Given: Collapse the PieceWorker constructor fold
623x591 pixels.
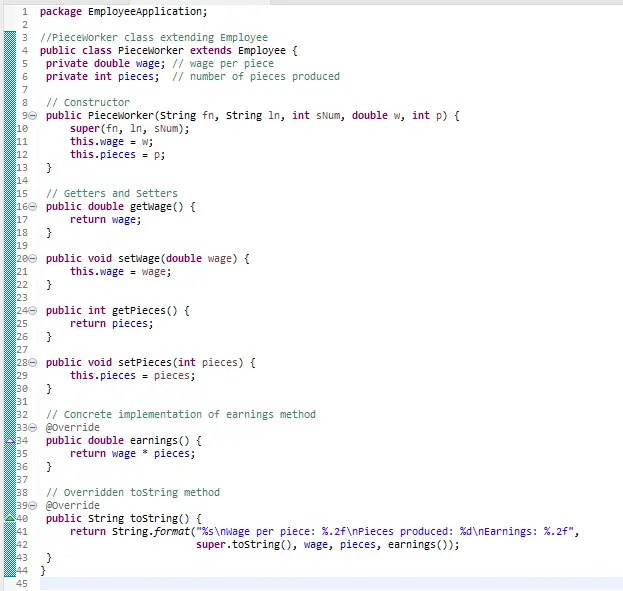Looking at the screenshot, I should 32,116.
